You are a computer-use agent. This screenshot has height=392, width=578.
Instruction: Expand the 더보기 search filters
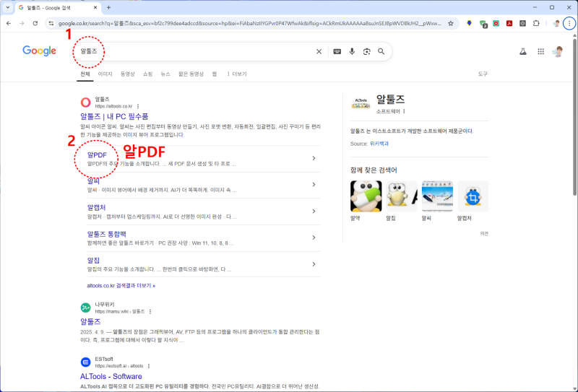pyautogui.click(x=237, y=74)
